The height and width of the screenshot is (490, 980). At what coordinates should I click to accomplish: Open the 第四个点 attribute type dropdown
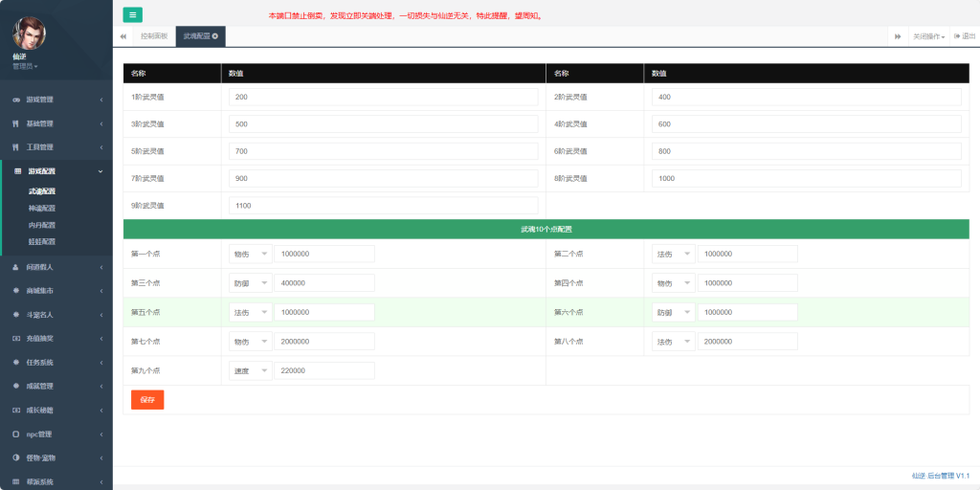674,283
